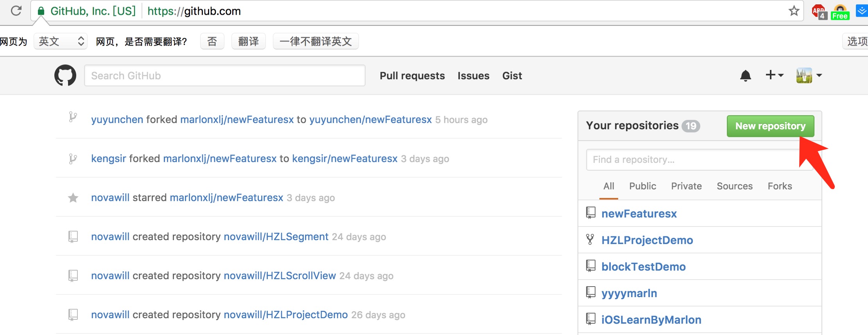The height and width of the screenshot is (335, 868).
Task: Open yuyunchen/newFeaturesx fork link
Action: 371,119
